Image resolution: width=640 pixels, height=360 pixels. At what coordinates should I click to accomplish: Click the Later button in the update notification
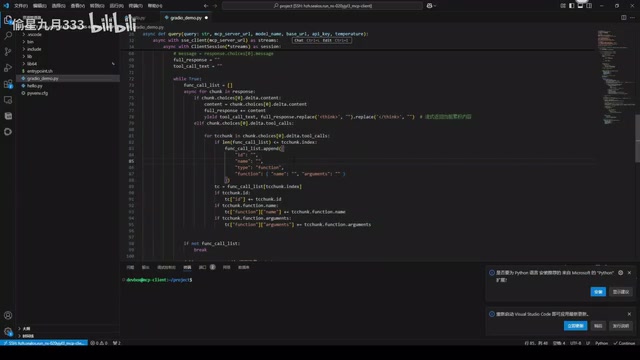pos(598,326)
